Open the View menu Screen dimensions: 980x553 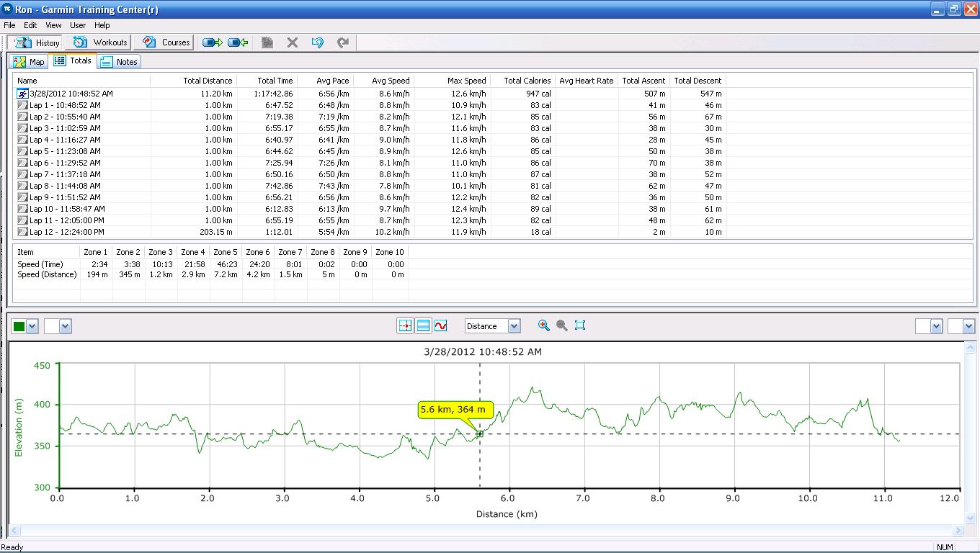click(53, 25)
